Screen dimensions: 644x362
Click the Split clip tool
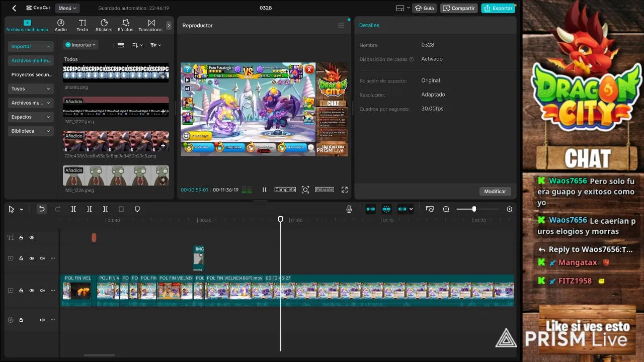tap(73, 209)
